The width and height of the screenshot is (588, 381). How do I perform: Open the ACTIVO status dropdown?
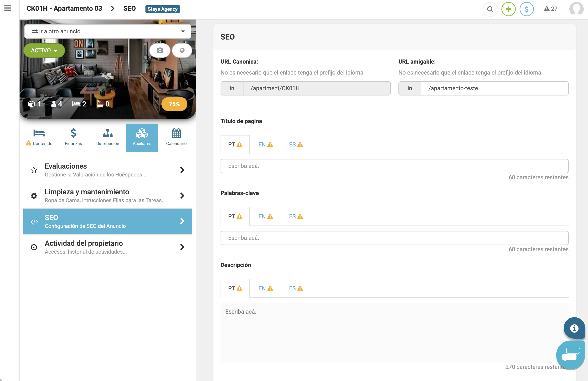[44, 50]
